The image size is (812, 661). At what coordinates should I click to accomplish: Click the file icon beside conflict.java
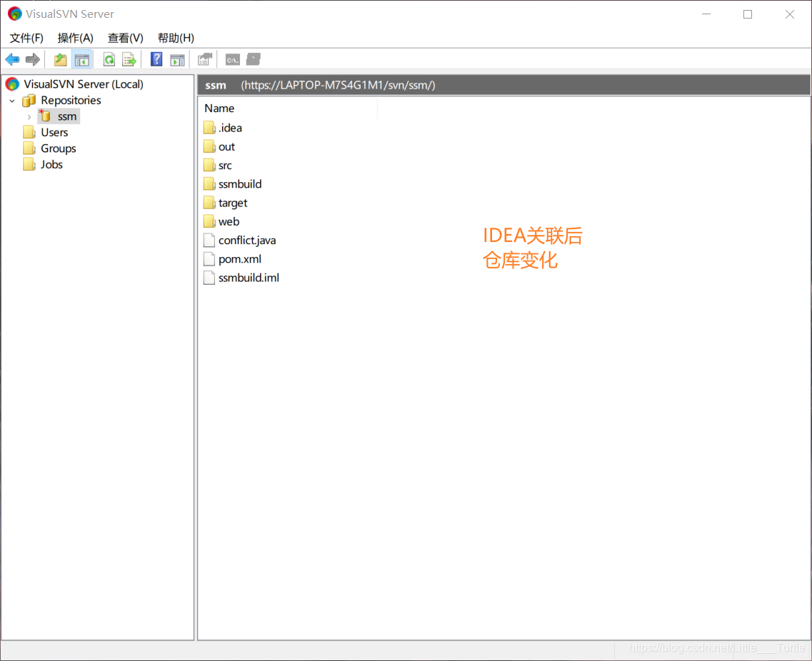click(209, 240)
